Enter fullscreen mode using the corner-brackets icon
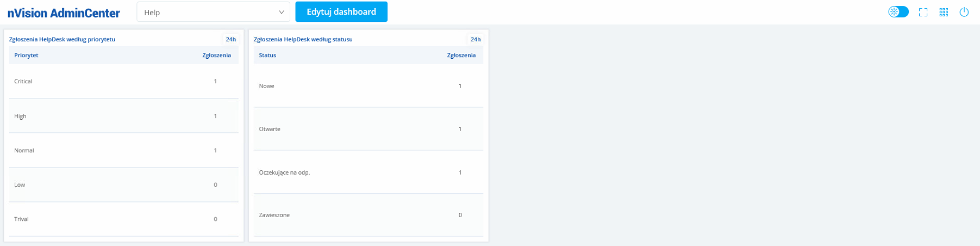The width and height of the screenshot is (980, 246). pos(923,12)
